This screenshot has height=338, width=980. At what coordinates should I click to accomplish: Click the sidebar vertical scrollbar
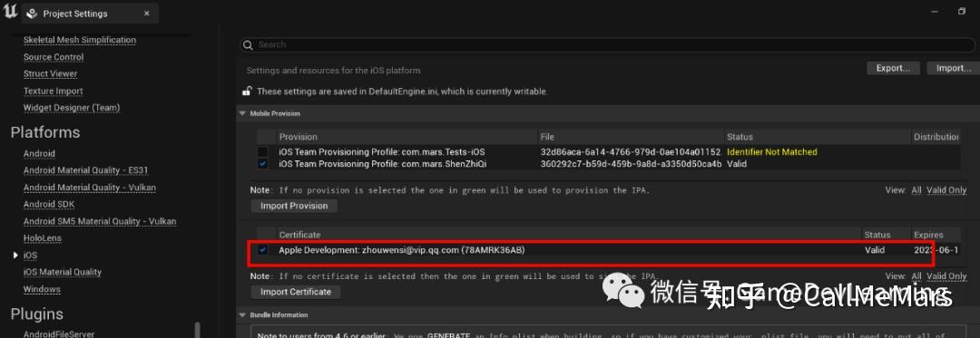coord(198,329)
